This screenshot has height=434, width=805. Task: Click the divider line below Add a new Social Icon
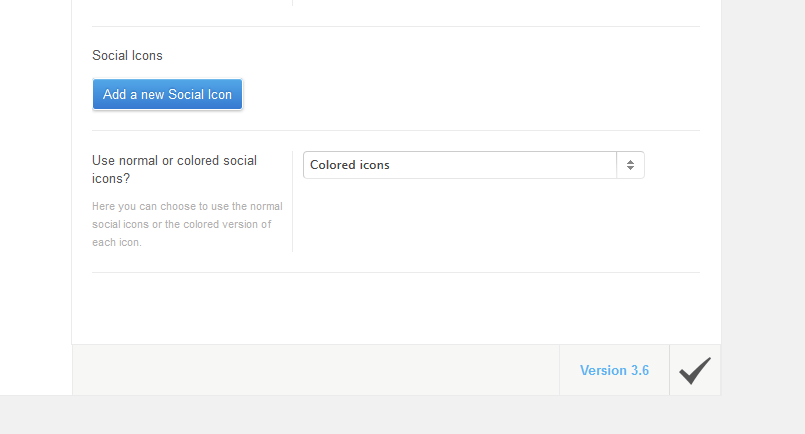click(396, 130)
